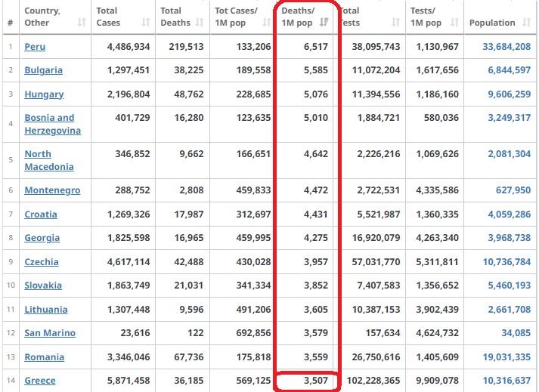Click the # rank column header
This screenshot has height=392, width=539.
10,23
